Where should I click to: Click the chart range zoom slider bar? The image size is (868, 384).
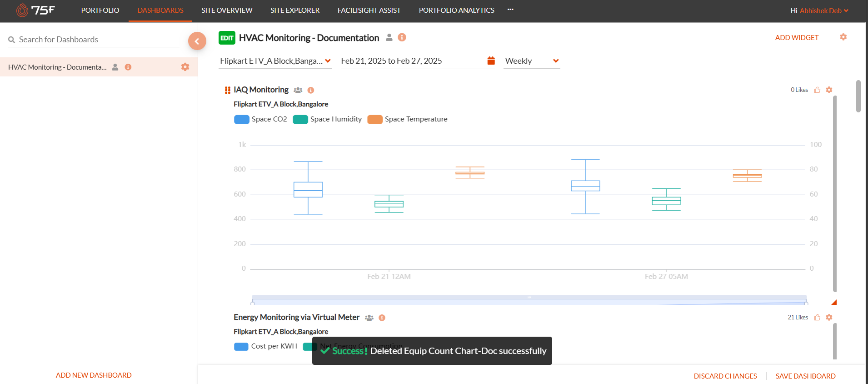coord(529,300)
